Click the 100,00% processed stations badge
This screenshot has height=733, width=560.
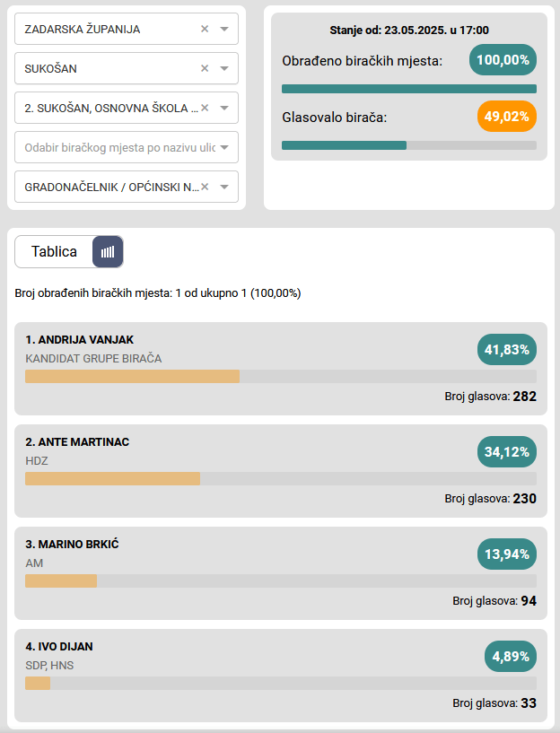pyautogui.click(x=503, y=61)
